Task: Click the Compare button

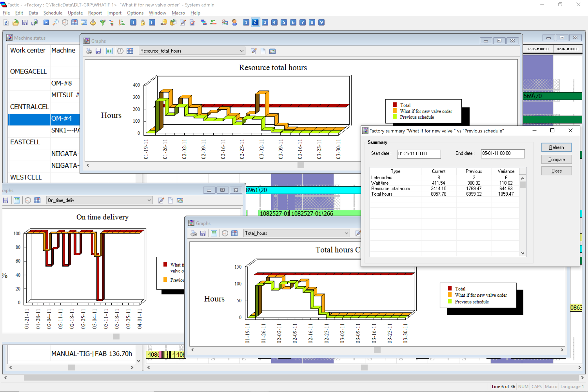Action: (556, 159)
